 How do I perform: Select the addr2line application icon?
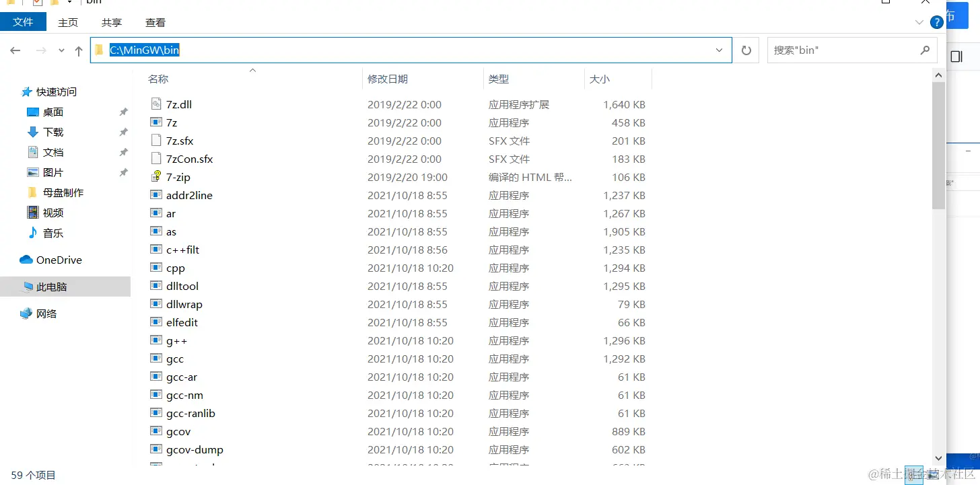(x=155, y=195)
